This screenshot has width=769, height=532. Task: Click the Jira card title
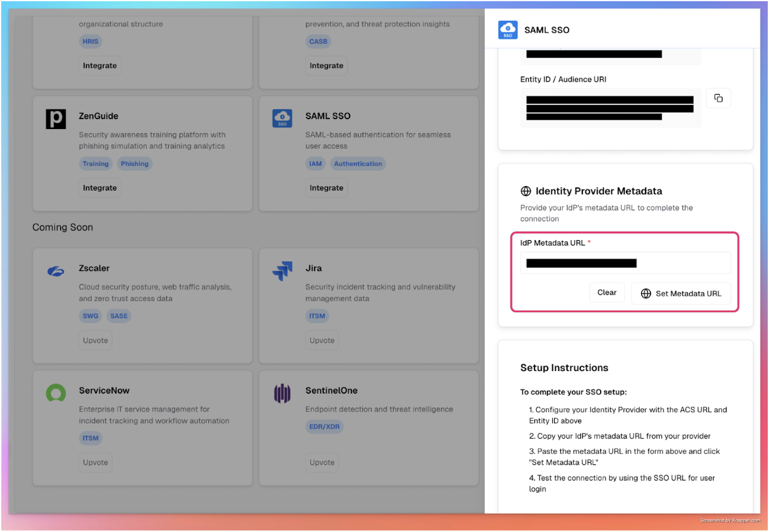[x=313, y=268]
